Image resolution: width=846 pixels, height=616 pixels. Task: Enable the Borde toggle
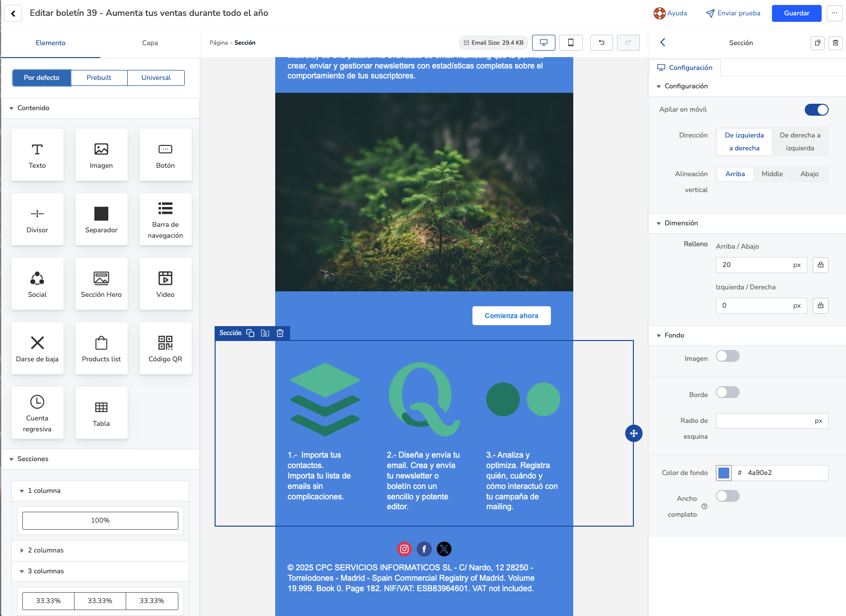(728, 392)
